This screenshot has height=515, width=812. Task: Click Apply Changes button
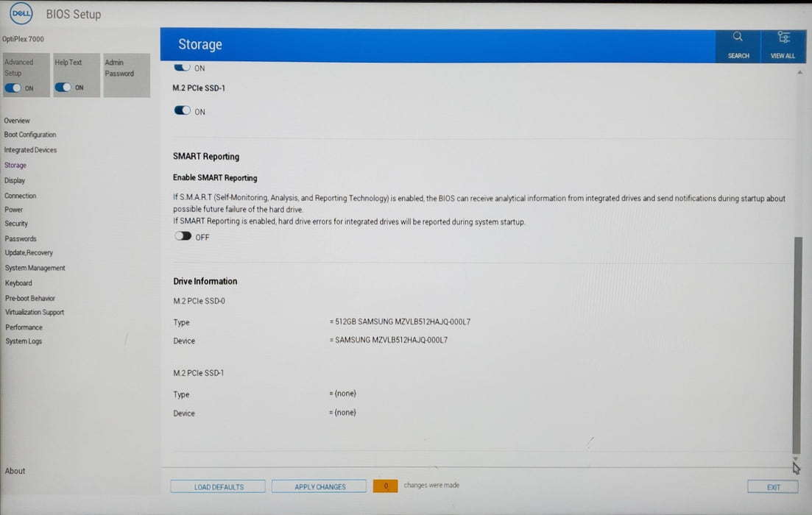(319, 486)
